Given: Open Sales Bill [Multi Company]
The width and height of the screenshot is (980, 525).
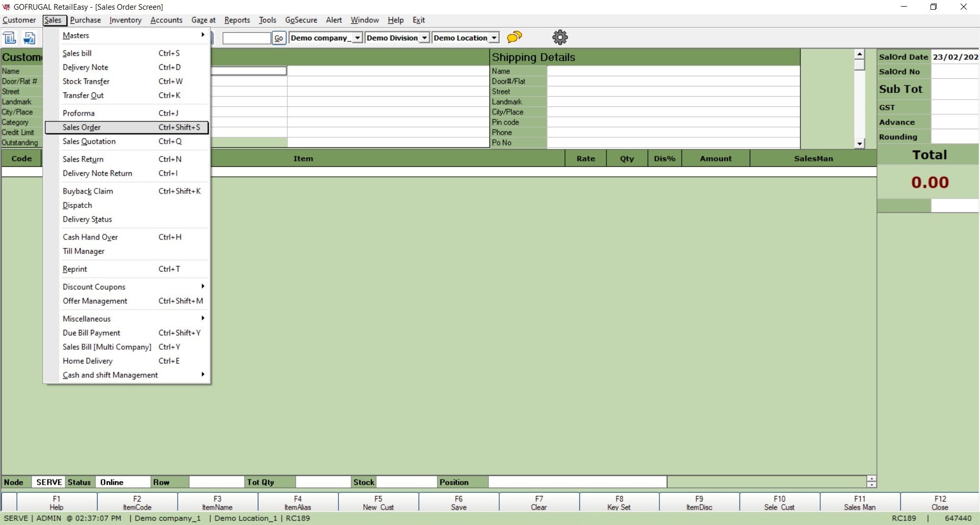Looking at the screenshot, I should [127, 347].
